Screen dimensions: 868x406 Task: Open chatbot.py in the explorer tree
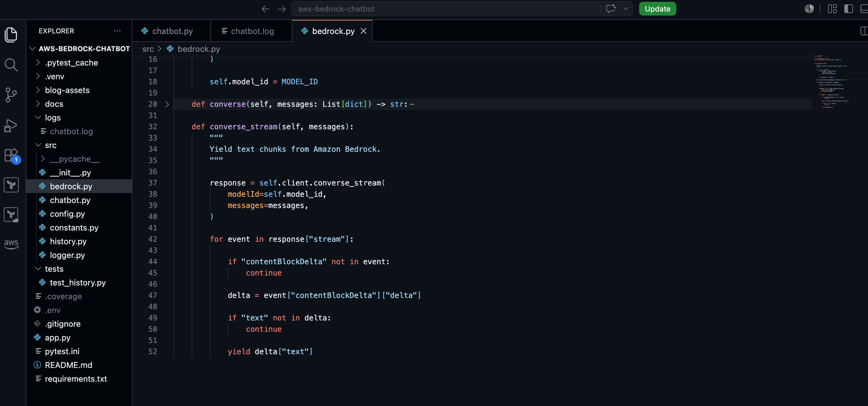pos(79,200)
